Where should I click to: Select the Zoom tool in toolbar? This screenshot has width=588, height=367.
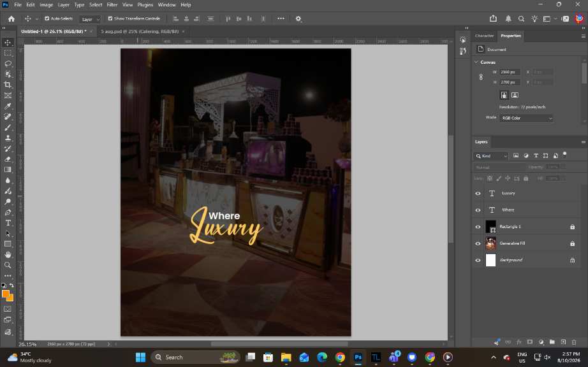click(8, 265)
